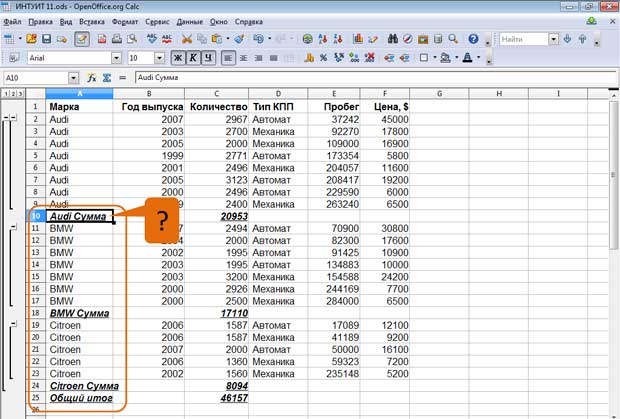Show outline level 2

coord(13,94)
